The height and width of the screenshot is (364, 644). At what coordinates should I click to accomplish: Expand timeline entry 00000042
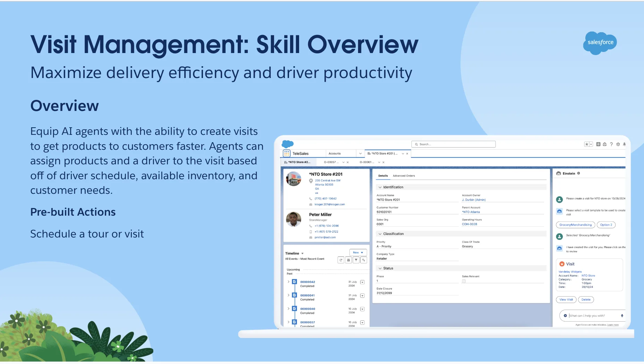coord(288,282)
